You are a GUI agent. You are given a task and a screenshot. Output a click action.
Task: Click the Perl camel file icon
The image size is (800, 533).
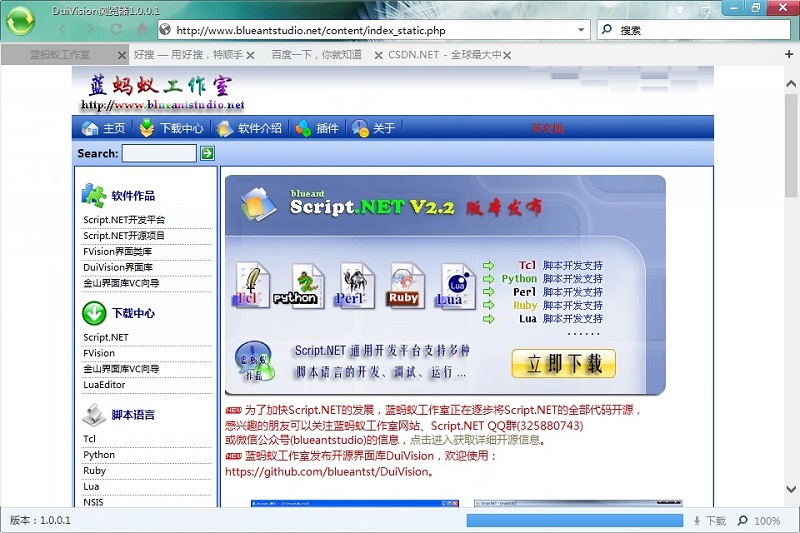356,285
